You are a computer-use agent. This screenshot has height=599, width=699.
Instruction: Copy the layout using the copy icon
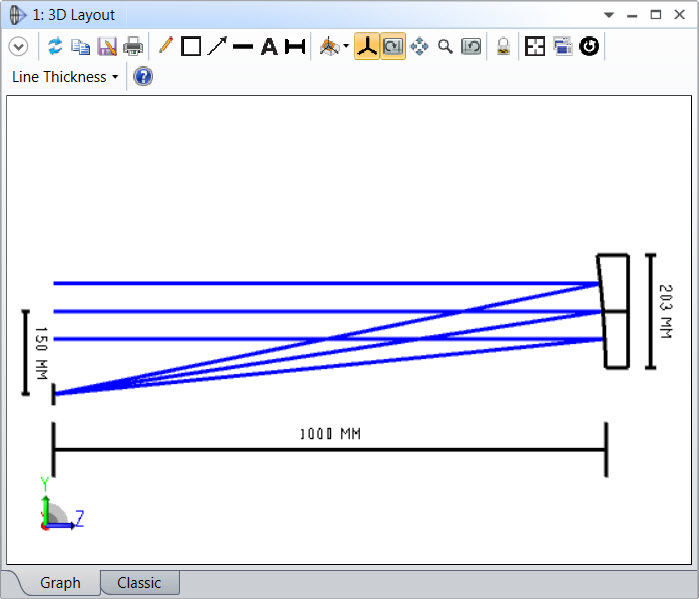(80, 46)
